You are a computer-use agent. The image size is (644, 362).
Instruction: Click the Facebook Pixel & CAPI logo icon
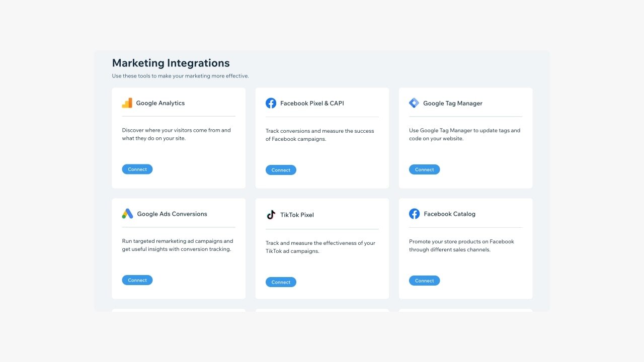(271, 103)
